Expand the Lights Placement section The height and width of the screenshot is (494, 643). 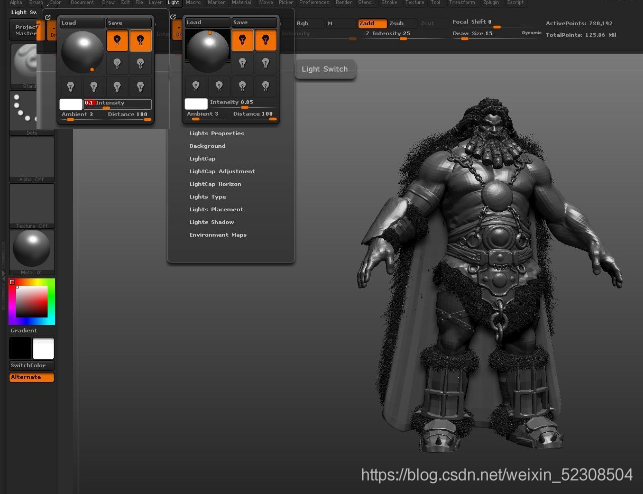(x=216, y=209)
